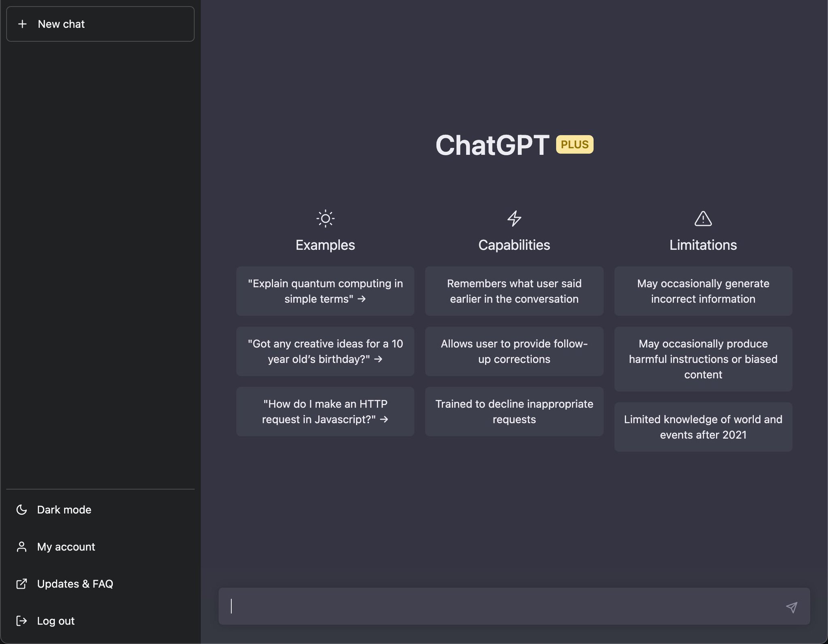This screenshot has width=828, height=644.
Task: Click the external link icon beside Updates & FAQ
Action: coord(21,584)
